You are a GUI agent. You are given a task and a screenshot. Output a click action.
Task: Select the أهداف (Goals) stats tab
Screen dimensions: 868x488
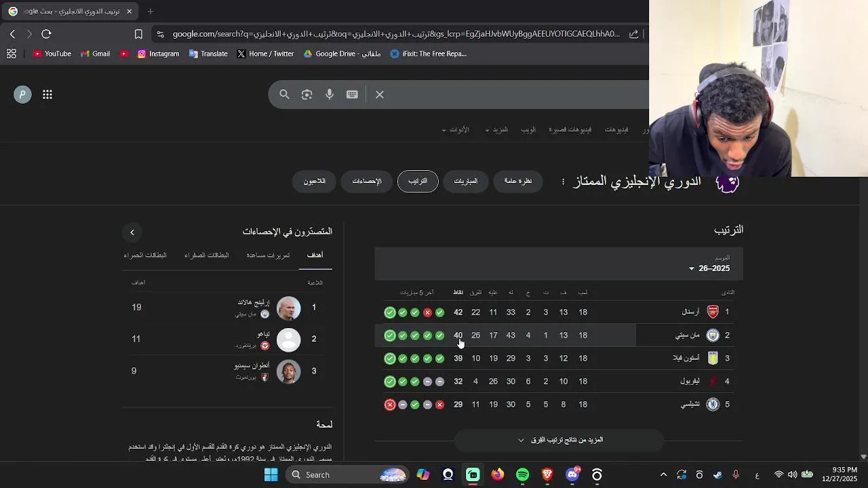click(x=315, y=256)
